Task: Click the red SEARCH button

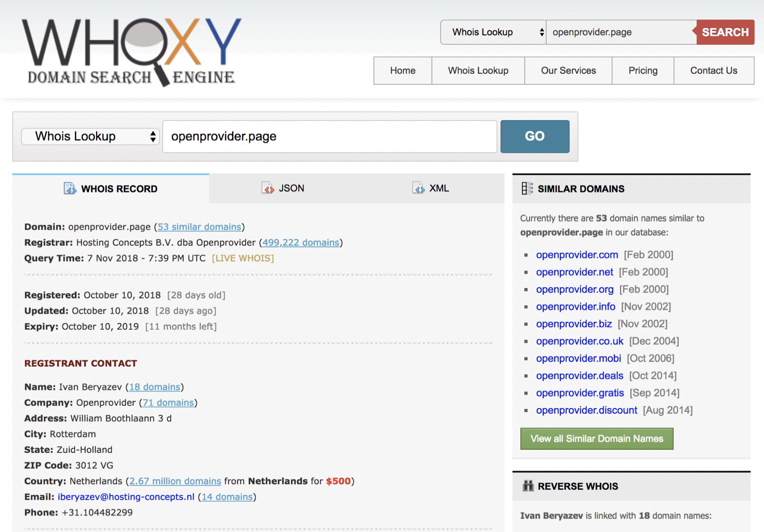Action: (x=725, y=32)
